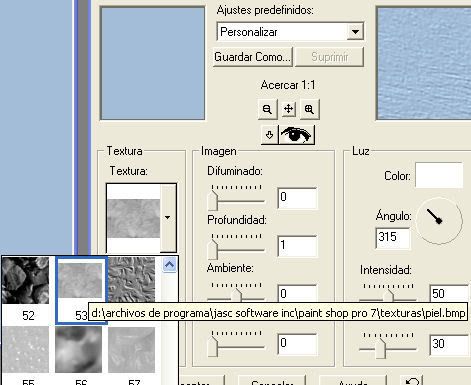This screenshot has height=385, width=471.
Task: Click the zoom out magnifier icon
Action: pos(267,109)
